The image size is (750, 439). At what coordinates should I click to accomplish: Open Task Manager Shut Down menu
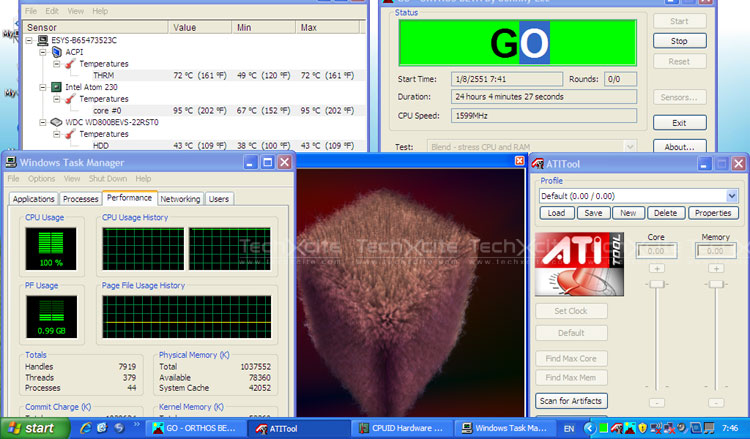(108, 178)
